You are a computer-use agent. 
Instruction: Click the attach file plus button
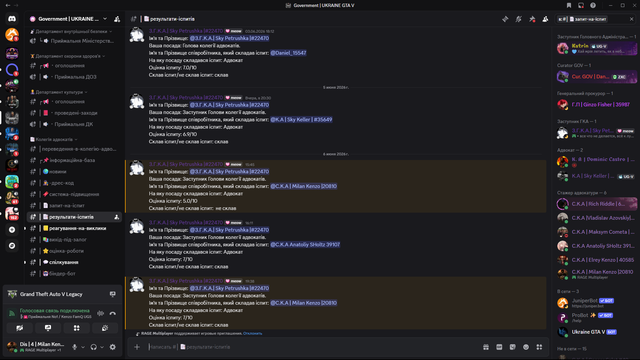[137, 347]
